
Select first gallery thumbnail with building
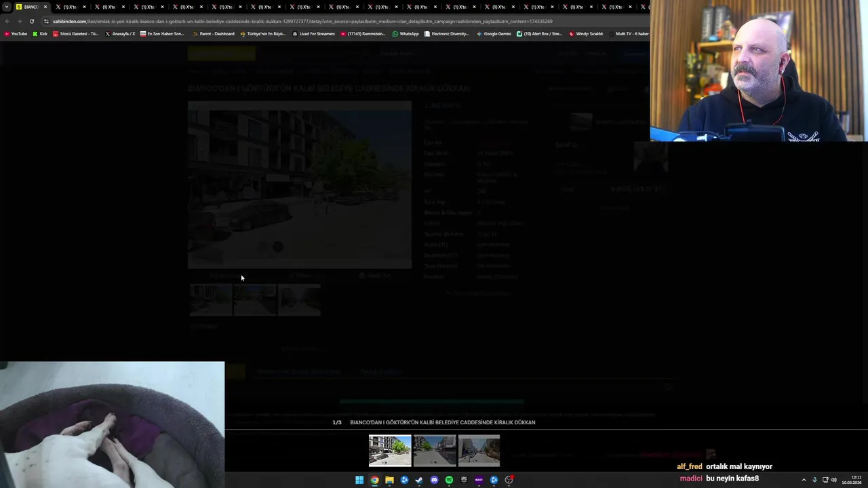point(390,451)
